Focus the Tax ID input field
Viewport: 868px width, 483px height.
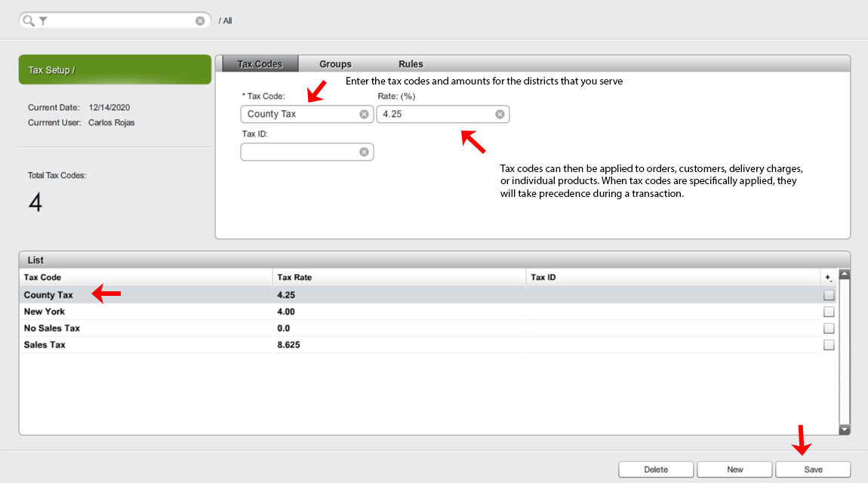pyautogui.click(x=300, y=152)
